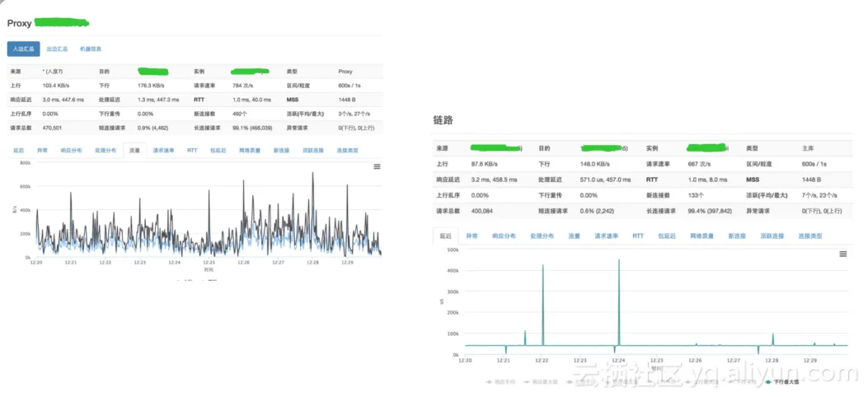Switch 链路 chart to 流量 tab
Viewport: 868px width, 397px height.
(574, 236)
